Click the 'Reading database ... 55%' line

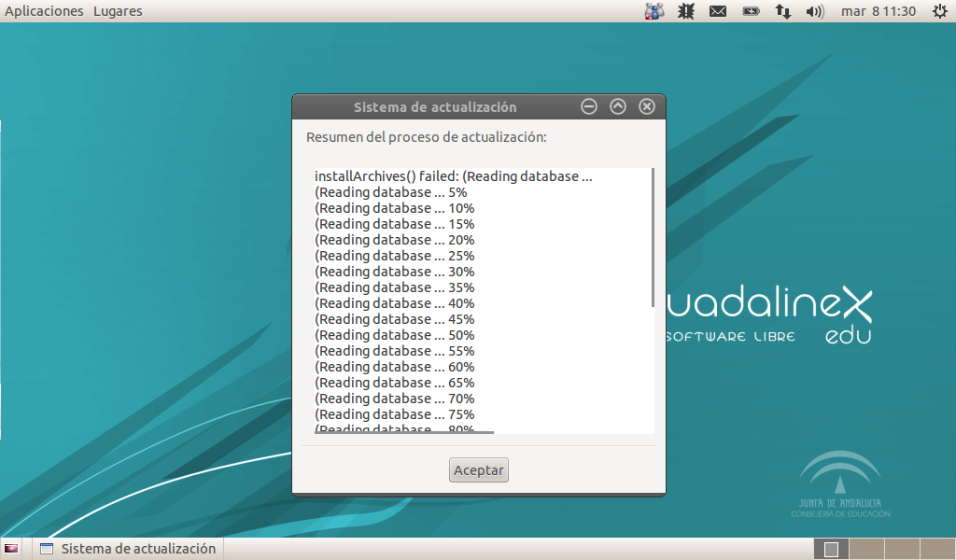395,350
